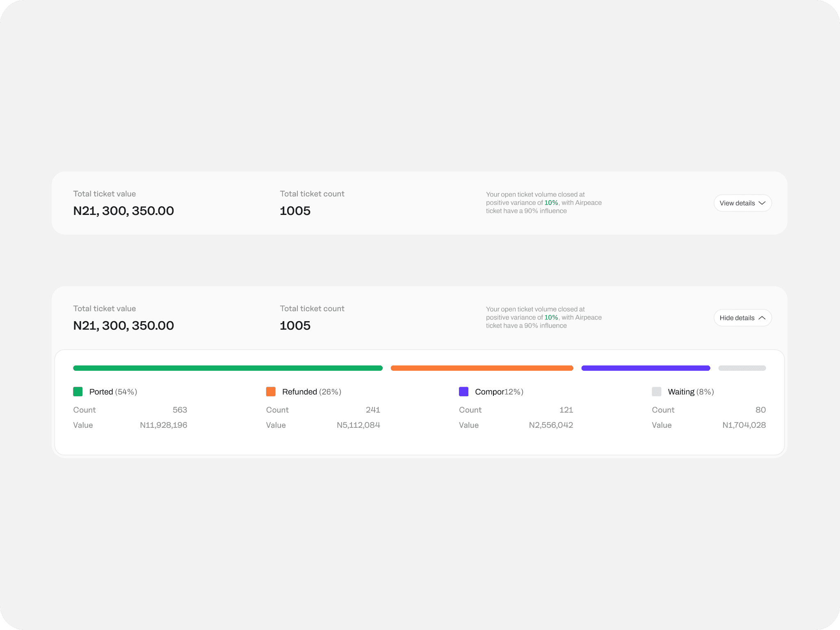The width and height of the screenshot is (840, 630).
Task: Click the Ported count 563
Action: (180, 410)
